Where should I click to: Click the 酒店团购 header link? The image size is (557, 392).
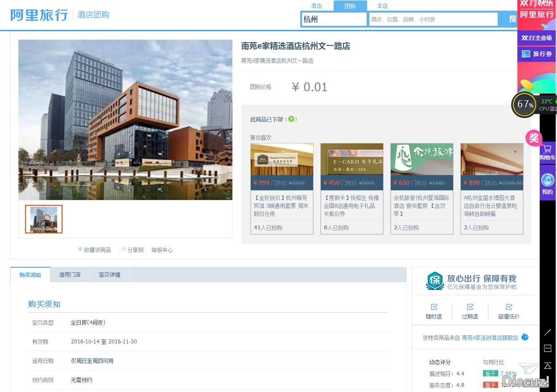pos(93,15)
